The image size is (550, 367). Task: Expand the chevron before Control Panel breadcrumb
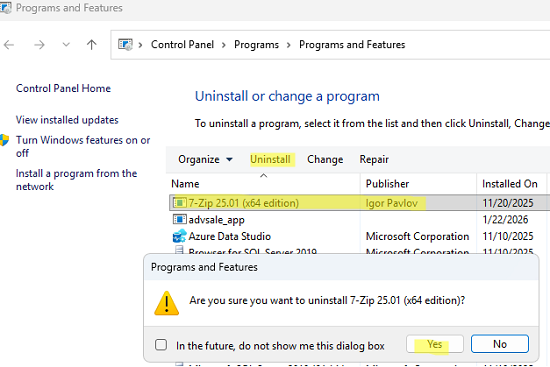(x=140, y=45)
